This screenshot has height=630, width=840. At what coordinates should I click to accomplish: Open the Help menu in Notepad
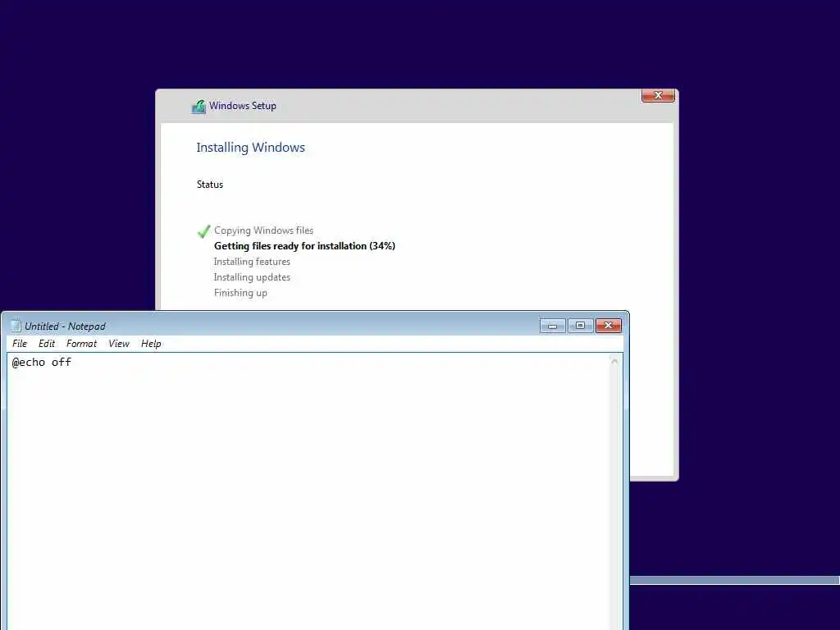tap(151, 344)
